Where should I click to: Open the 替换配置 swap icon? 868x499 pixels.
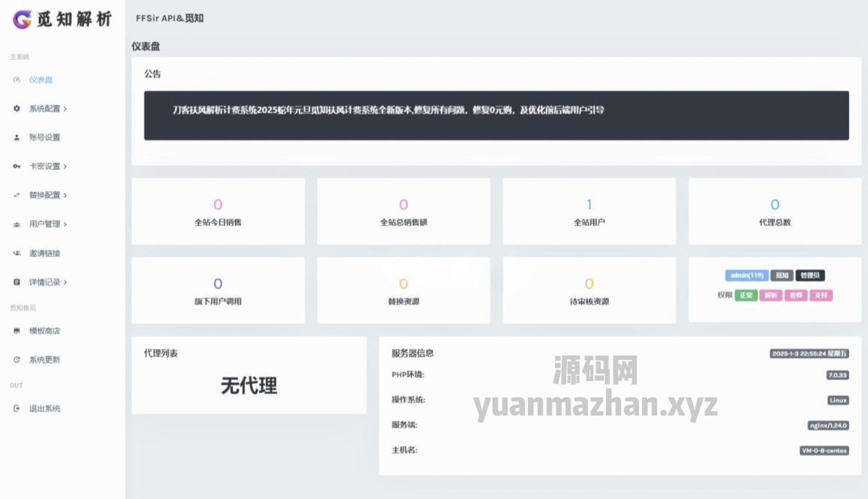point(17,195)
